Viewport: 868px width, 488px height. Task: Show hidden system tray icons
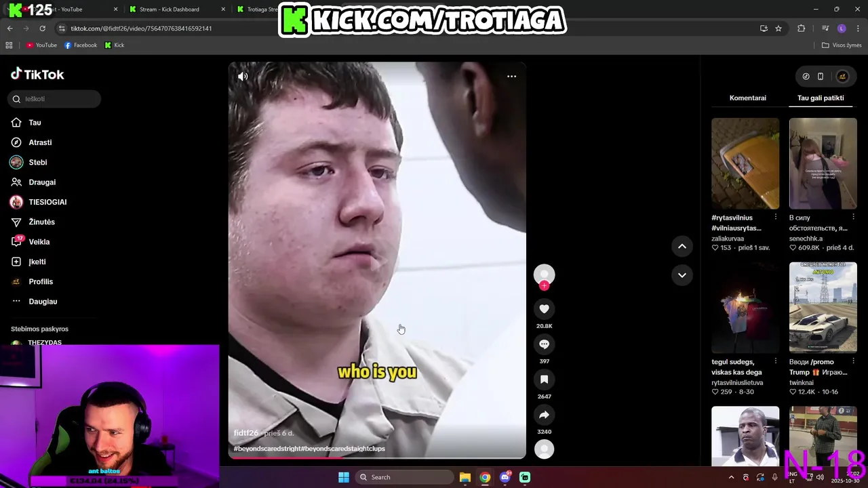tap(731, 477)
